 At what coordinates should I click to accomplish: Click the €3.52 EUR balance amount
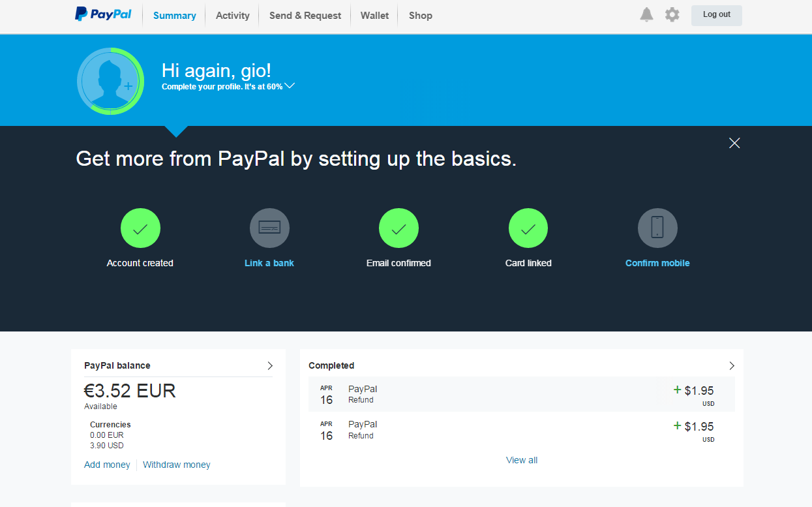click(x=130, y=391)
